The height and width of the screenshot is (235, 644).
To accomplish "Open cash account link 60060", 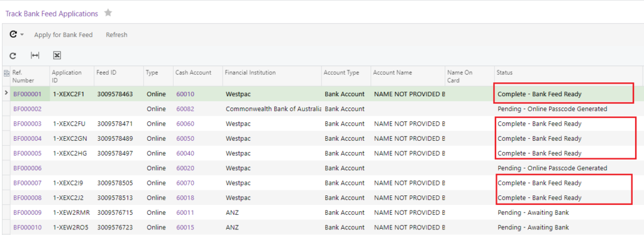I will (x=186, y=124).
